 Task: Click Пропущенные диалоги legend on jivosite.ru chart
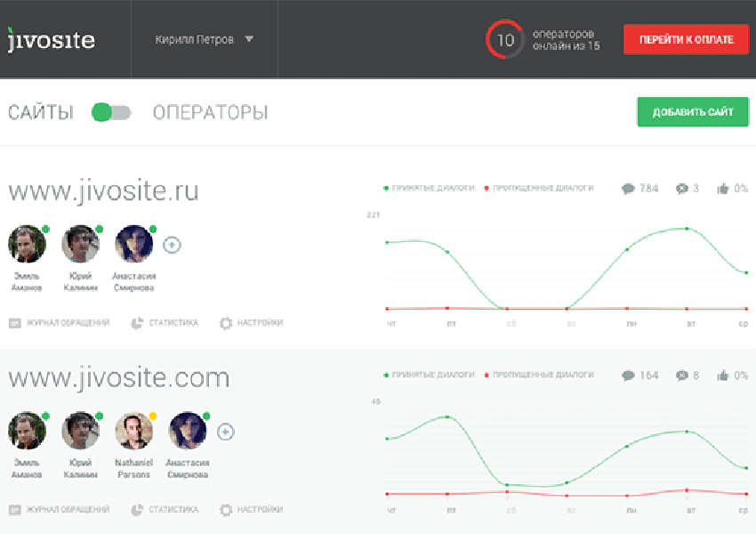539,188
